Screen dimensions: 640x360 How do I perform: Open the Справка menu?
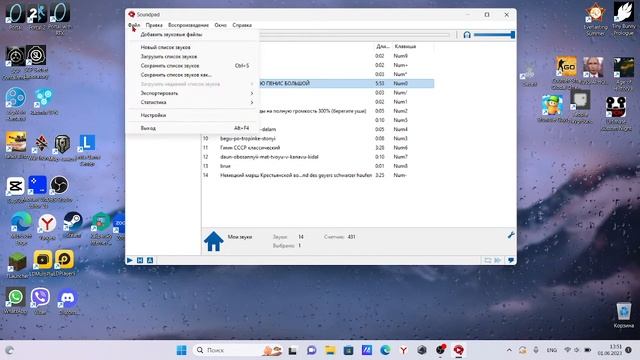click(x=242, y=25)
